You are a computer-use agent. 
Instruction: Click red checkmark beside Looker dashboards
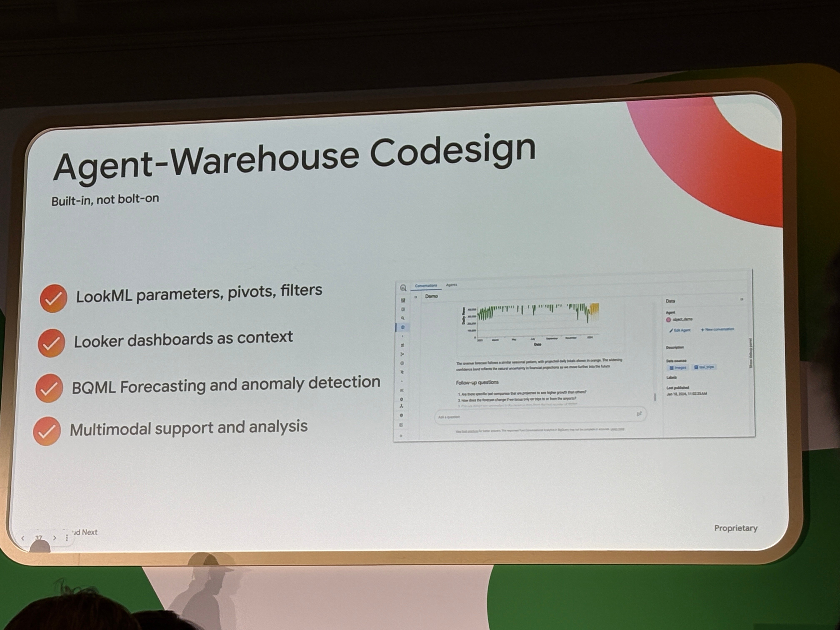(51, 343)
